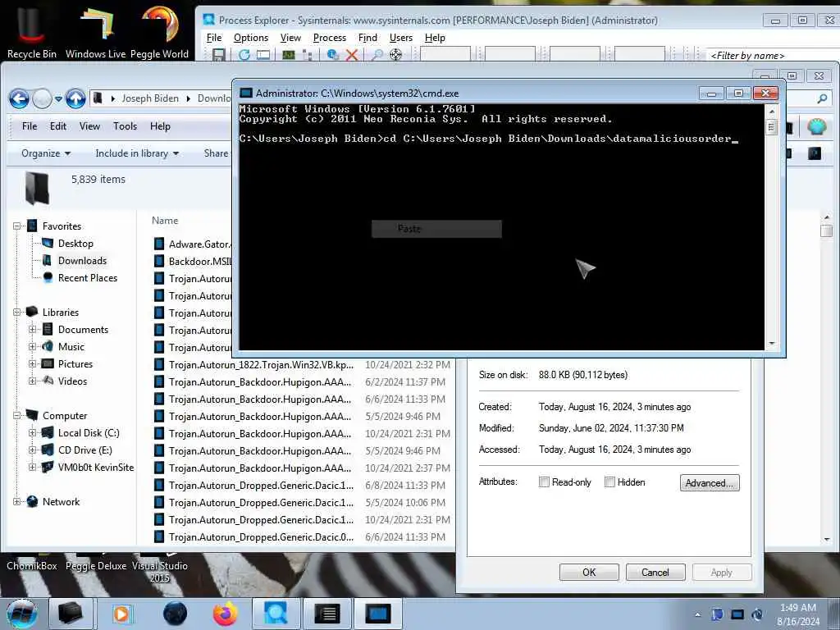Click the folder icon on the taskbar
Viewport: 840px width, 630px height.
pos(71,614)
